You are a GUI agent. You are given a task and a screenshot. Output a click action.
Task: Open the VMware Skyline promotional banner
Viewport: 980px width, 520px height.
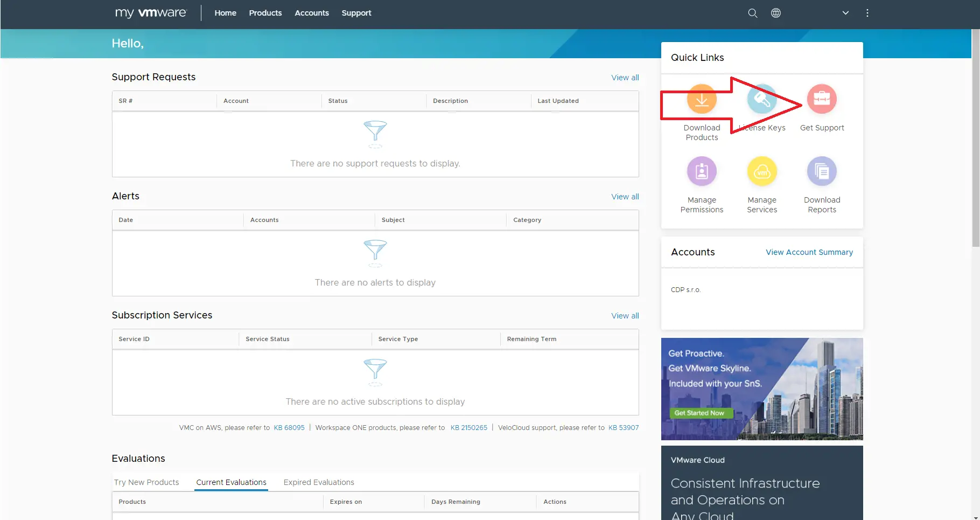click(x=762, y=389)
